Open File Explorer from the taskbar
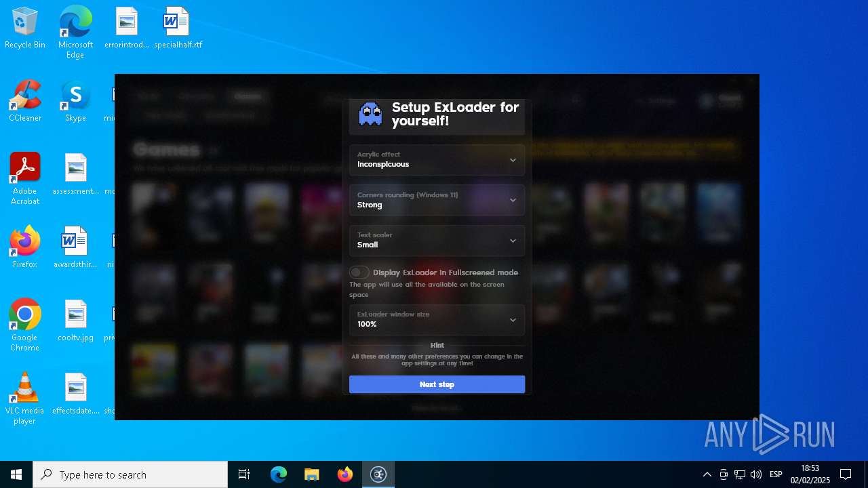 (312, 474)
